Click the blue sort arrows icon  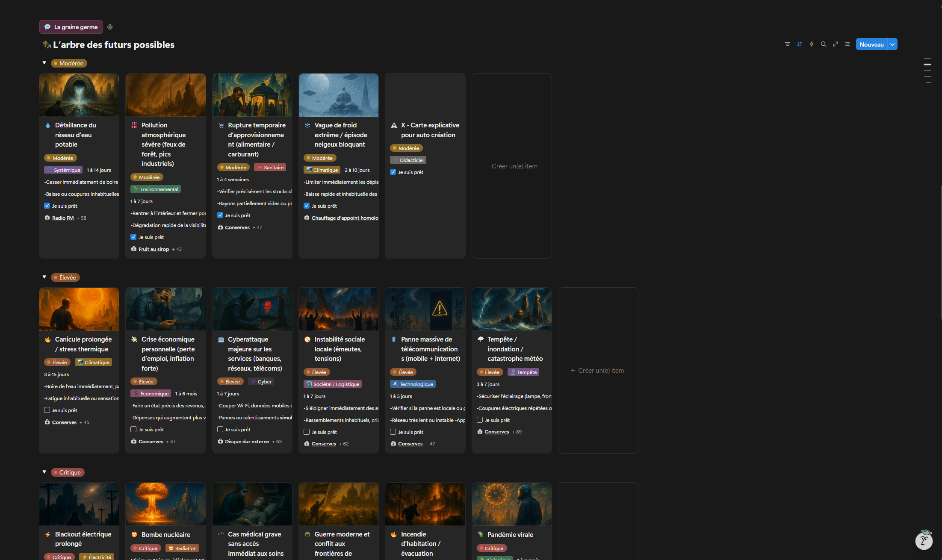point(799,44)
